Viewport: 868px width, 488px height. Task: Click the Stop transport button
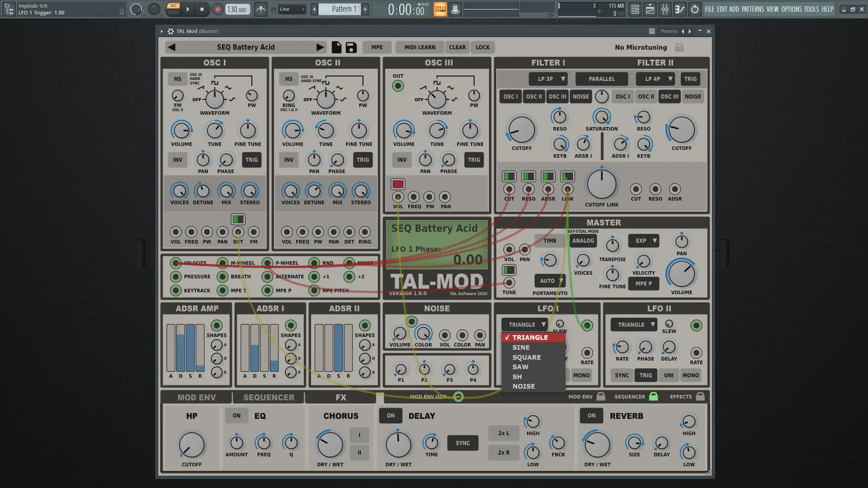202,9
